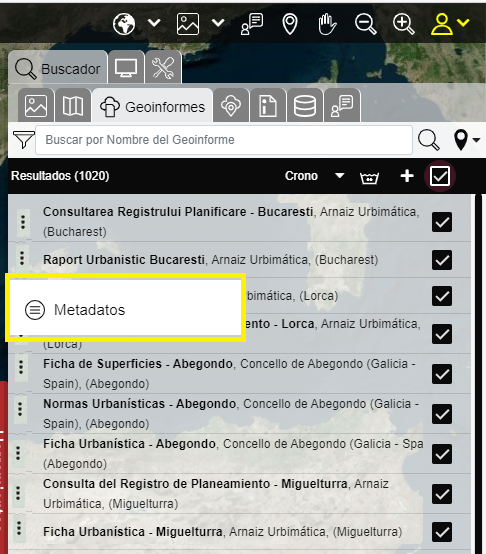Viewport: 486px width, 554px height.
Task: Open the Crono sort dropdown
Action: 314,176
